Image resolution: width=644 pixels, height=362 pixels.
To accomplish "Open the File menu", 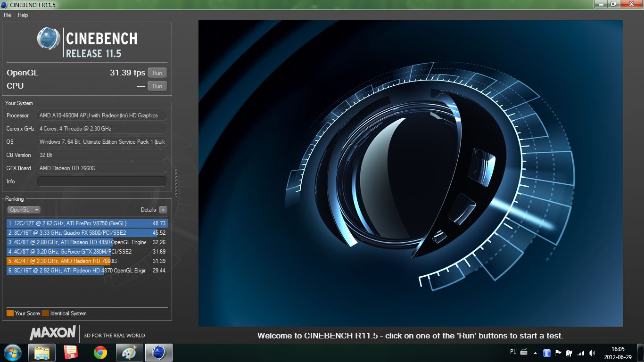I will [8, 15].
